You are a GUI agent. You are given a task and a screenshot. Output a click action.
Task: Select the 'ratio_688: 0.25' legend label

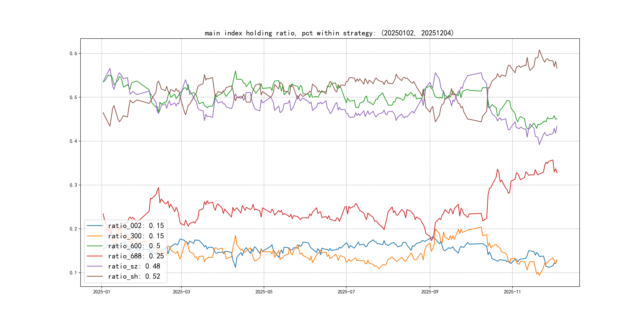[x=136, y=256]
